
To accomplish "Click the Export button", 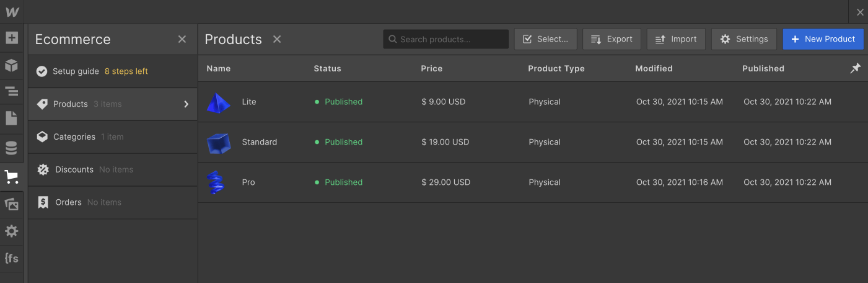I will pyautogui.click(x=612, y=39).
